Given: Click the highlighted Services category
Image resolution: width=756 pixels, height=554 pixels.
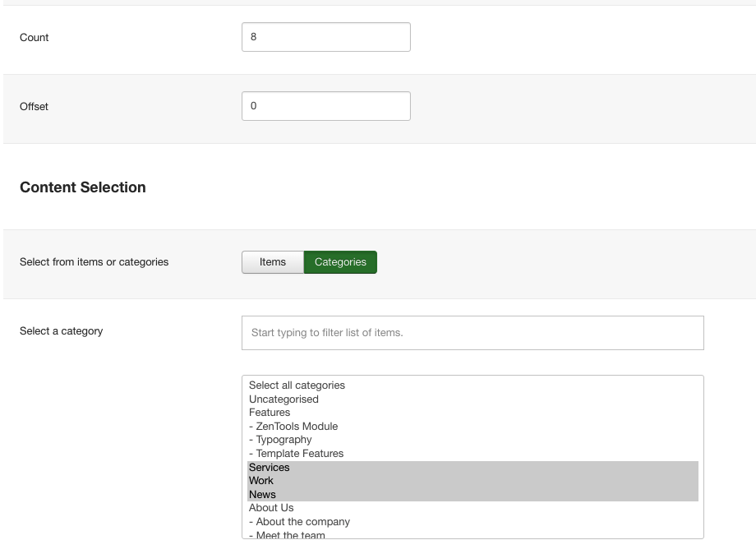Looking at the screenshot, I should [x=472, y=468].
